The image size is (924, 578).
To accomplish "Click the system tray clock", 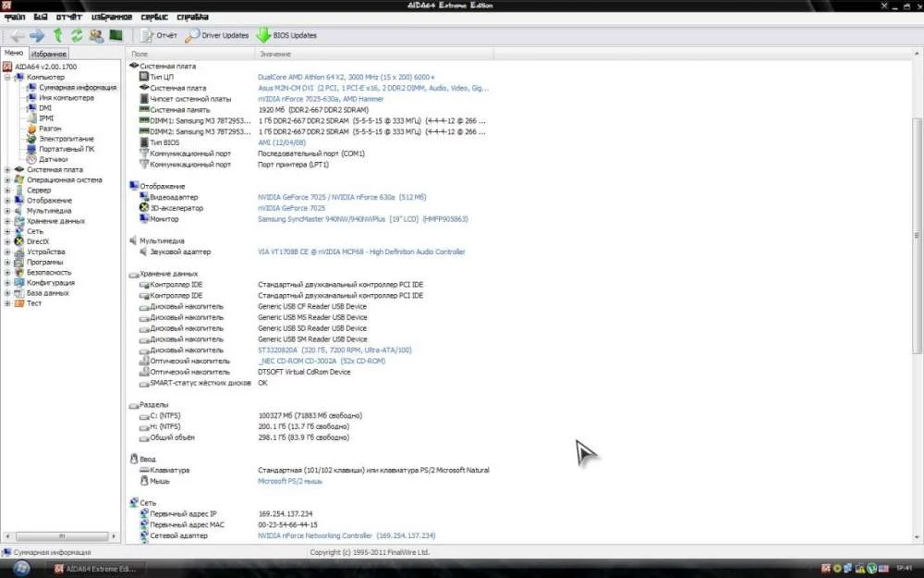I will click(904, 568).
